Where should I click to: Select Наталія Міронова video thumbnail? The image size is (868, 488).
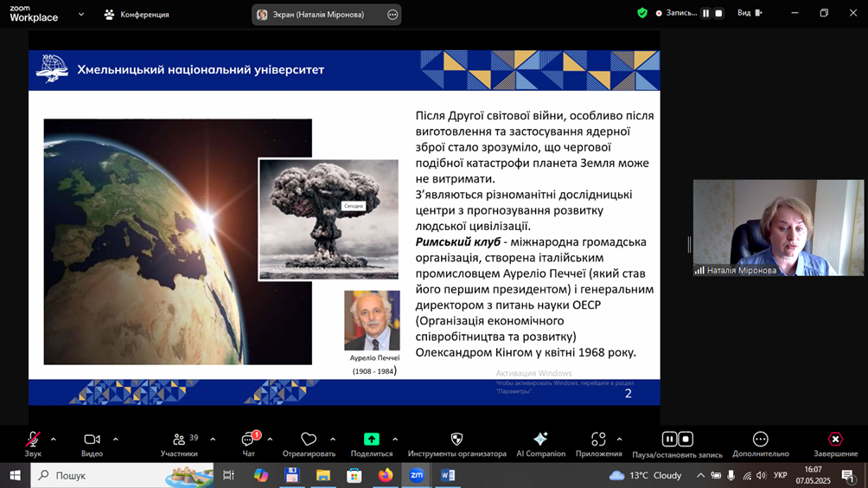coord(778,228)
